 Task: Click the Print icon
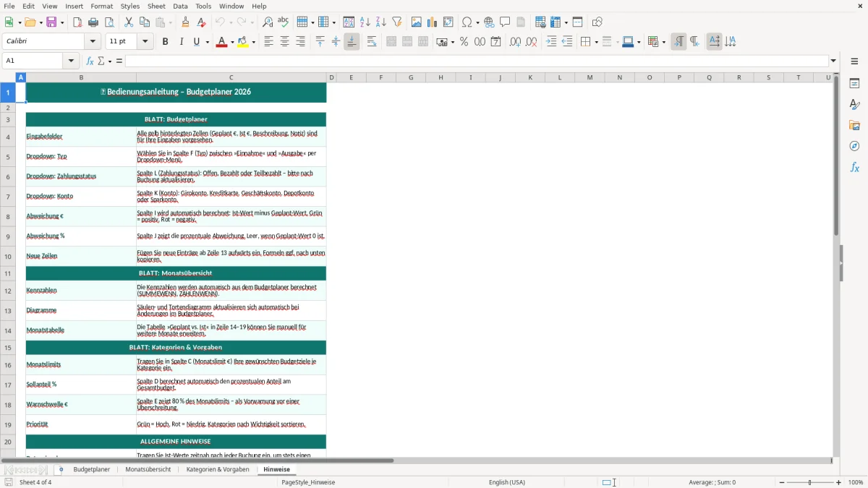[x=93, y=22]
